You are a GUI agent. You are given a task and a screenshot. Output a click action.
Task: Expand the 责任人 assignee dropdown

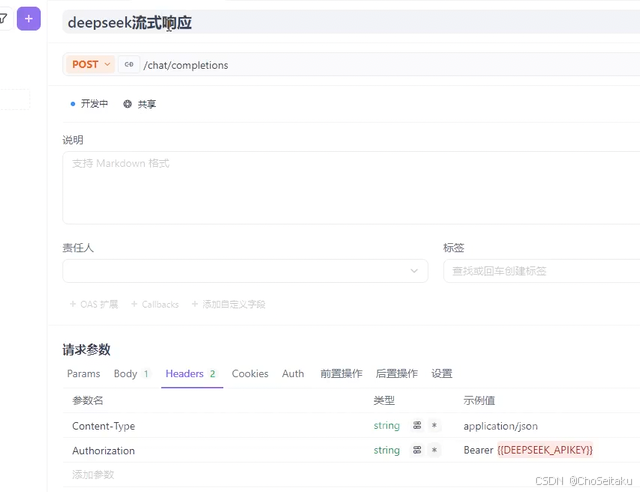tap(245, 271)
